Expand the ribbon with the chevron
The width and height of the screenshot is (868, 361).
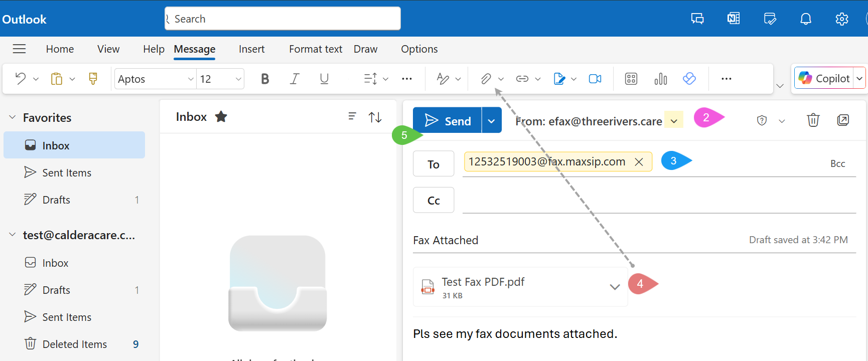click(780, 86)
